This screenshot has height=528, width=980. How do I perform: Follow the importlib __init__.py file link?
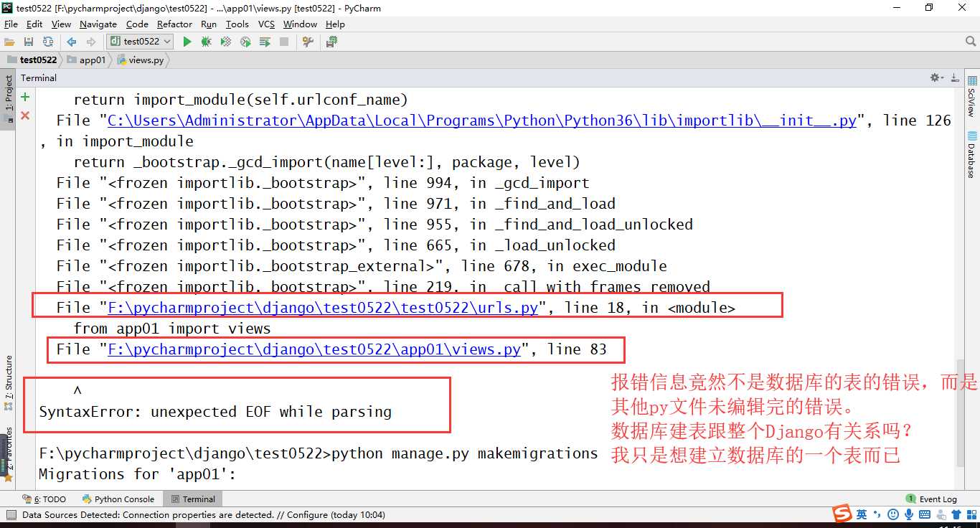pyautogui.click(x=482, y=121)
